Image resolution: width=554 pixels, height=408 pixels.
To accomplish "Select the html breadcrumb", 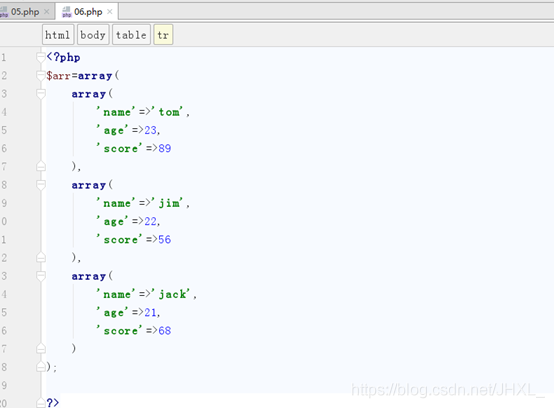I will click(x=58, y=35).
